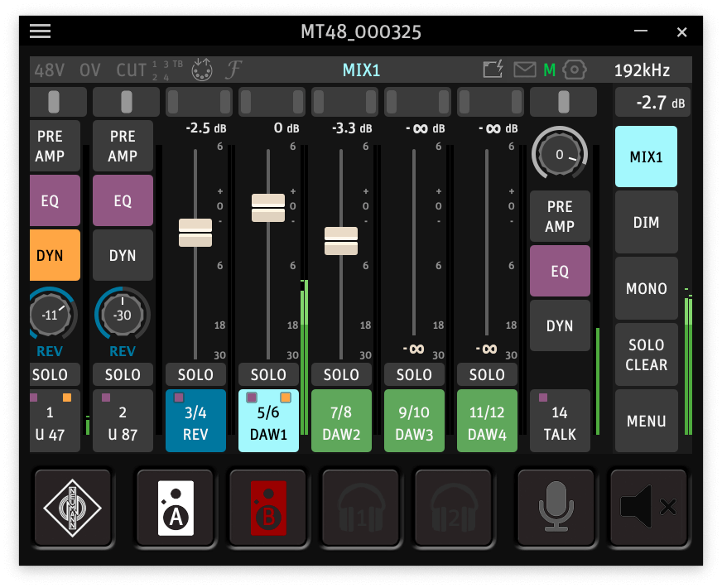Select speaker output A
722x588 pixels.
[175, 508]
